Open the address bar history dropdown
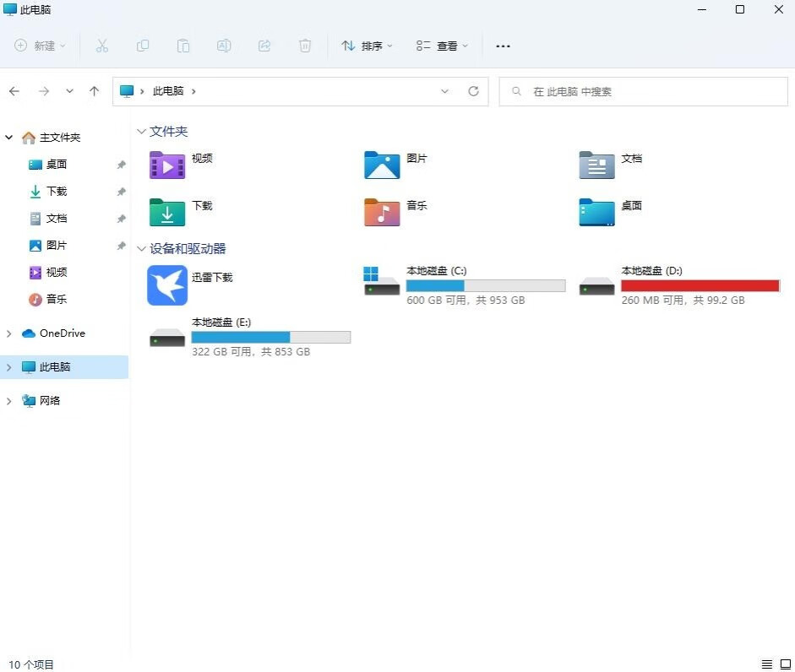This screenshot has width=795, height=672. (445, 91)
